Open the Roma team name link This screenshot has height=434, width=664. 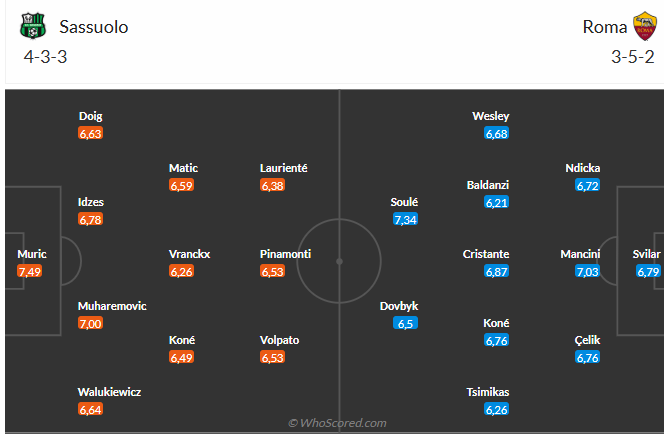(605, 27)
